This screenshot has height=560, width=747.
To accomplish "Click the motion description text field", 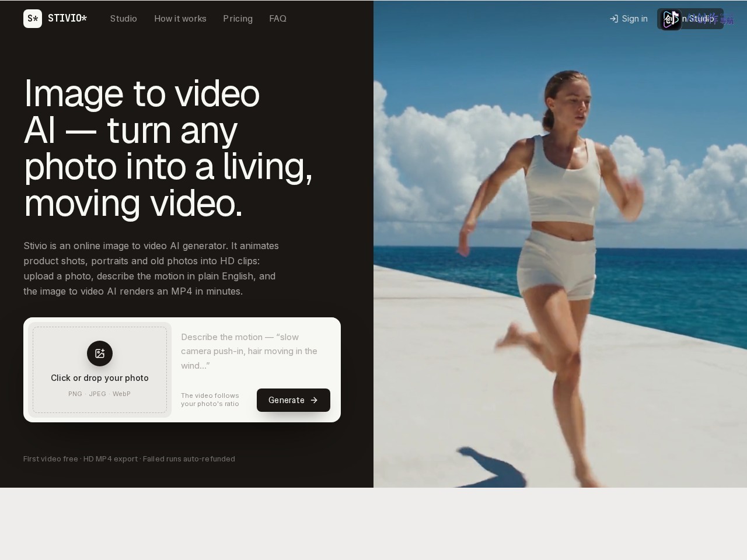I will 256,351.
